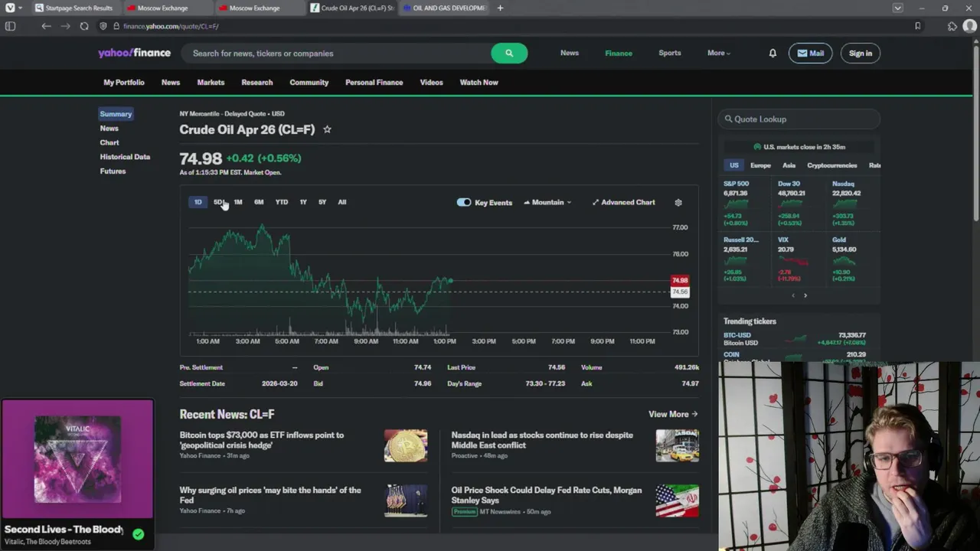This screenshot has height=551, width=980.
Task: Add Crude Oil to watchlist with star
Action: pyautogui.click(x=327, y=129)
